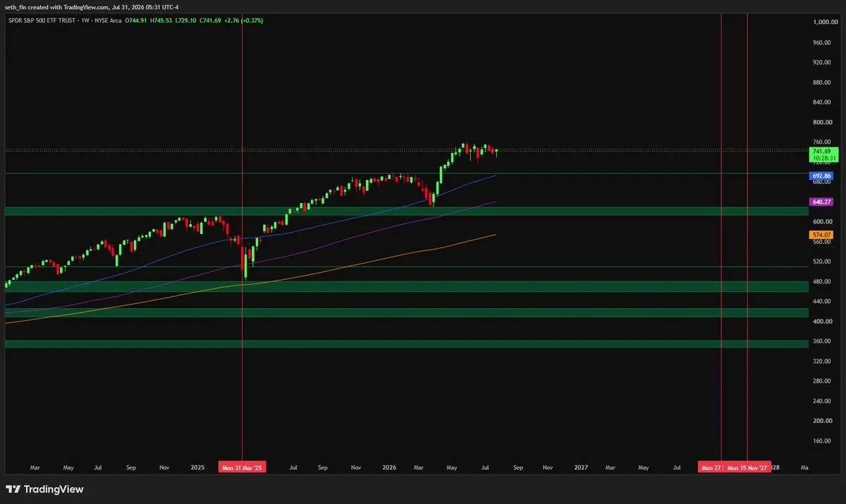Select the green support zone near 620
The height and width of the screenshot is (504, 846).
pyautogui.click(x=406, y=211)
